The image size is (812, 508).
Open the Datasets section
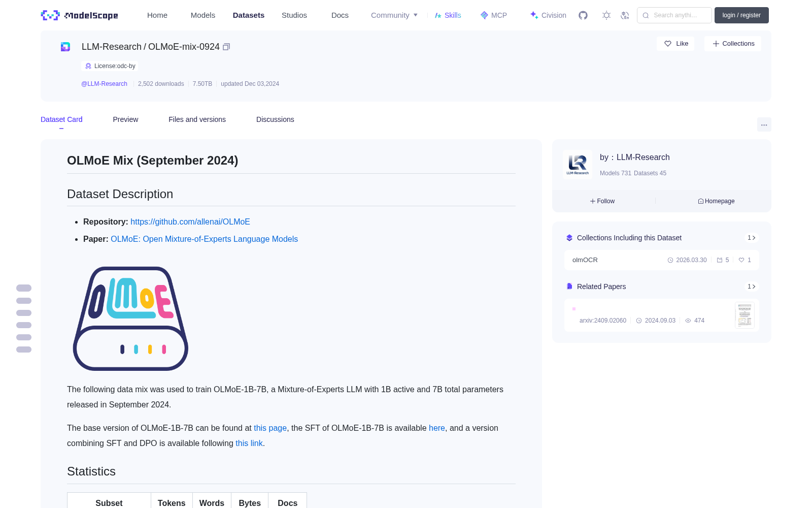coord(249,15)
